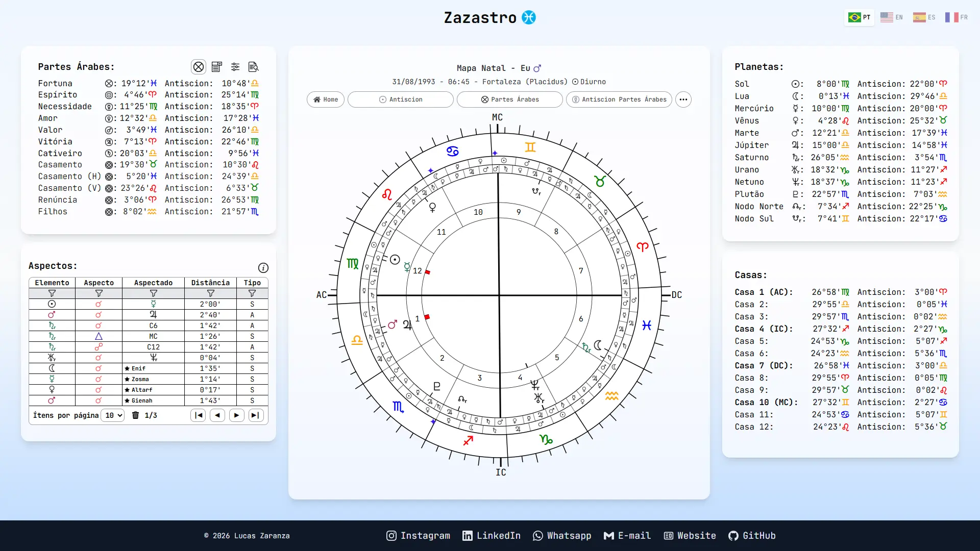The height and width of the screenshot is (551, 980).
Task: Go to the previous aspects page
Action: [217, 415]
